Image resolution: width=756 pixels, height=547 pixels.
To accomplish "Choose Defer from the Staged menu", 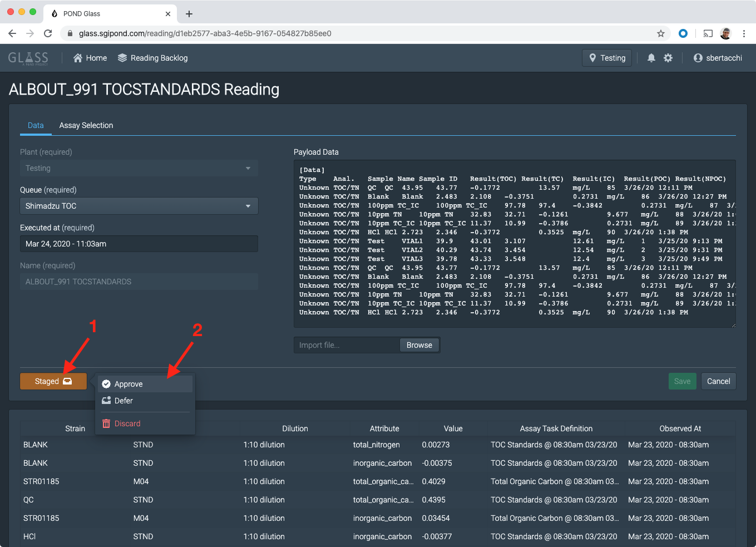I will tap(123, 401).
